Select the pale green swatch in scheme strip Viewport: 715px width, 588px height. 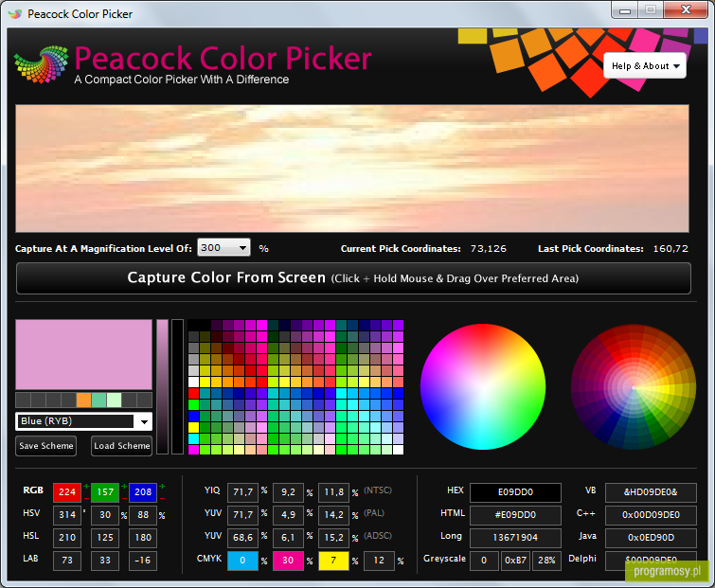114,401
